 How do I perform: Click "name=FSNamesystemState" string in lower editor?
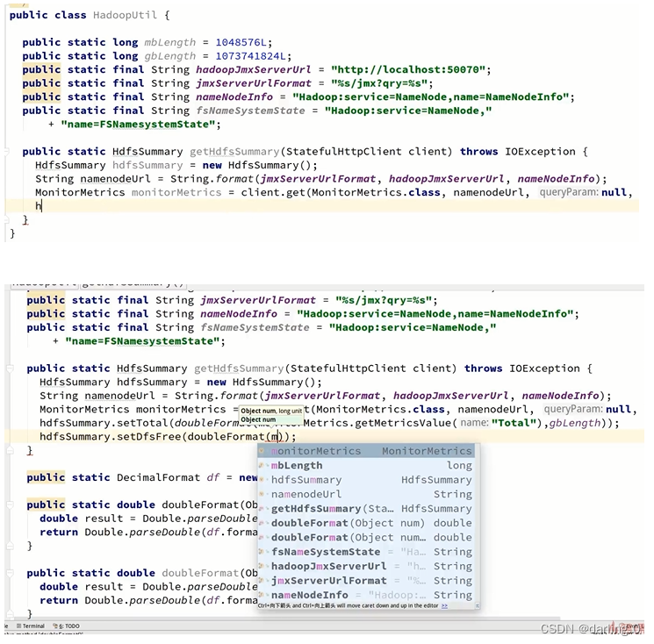(x=142, y=341)
